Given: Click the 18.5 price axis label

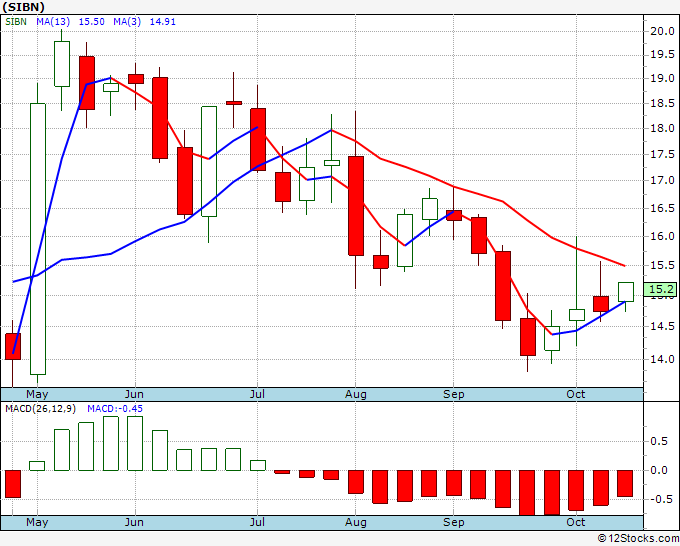Looking at the screenshot, I should [x=662, y=103].
